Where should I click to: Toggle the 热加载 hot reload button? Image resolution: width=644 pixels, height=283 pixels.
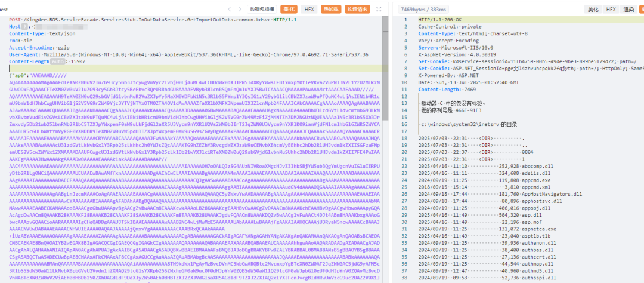tap(331, 9)
